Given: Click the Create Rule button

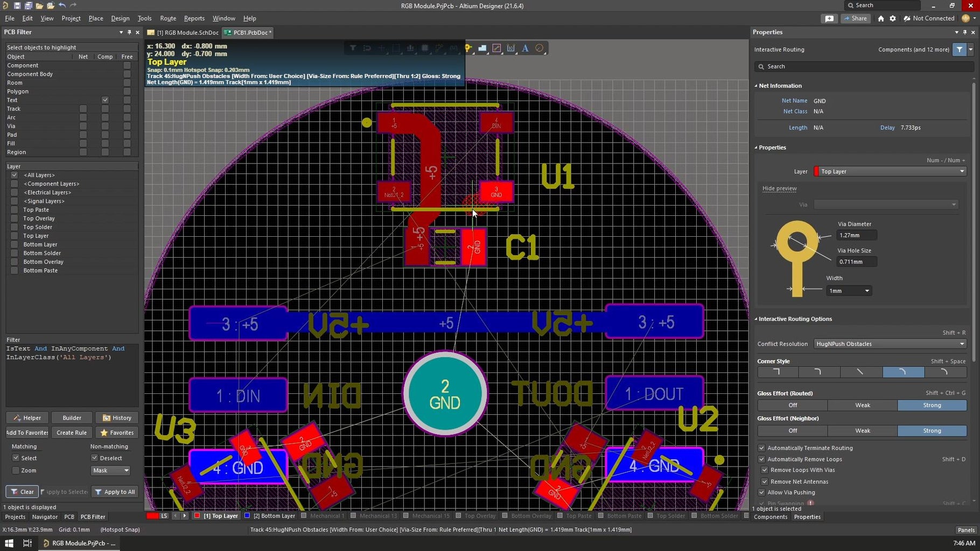Looking at the screenshot, I should click(x=72, y=432).
